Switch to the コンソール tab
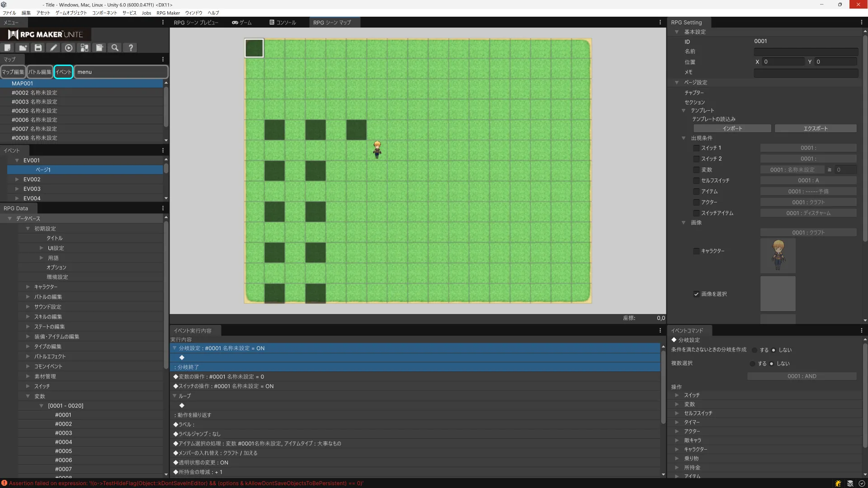868x488 pixels. [x=283, y=22]
